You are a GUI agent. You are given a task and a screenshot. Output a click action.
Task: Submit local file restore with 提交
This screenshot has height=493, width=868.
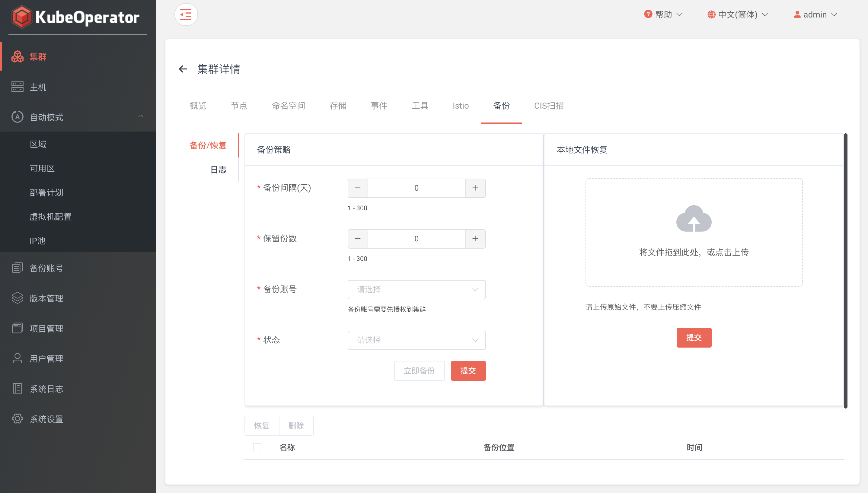click(x=694, y=338)
